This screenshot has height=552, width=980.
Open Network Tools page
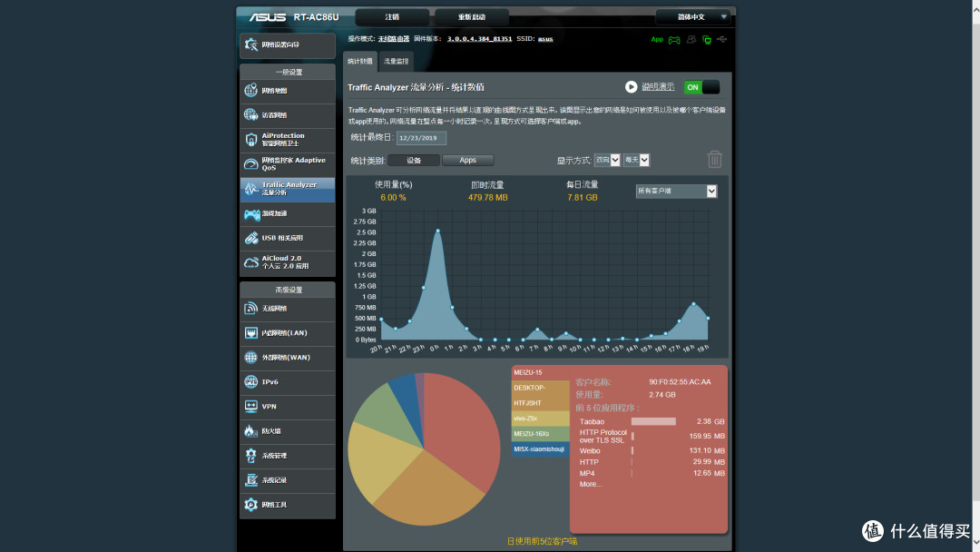pos(288,505)
